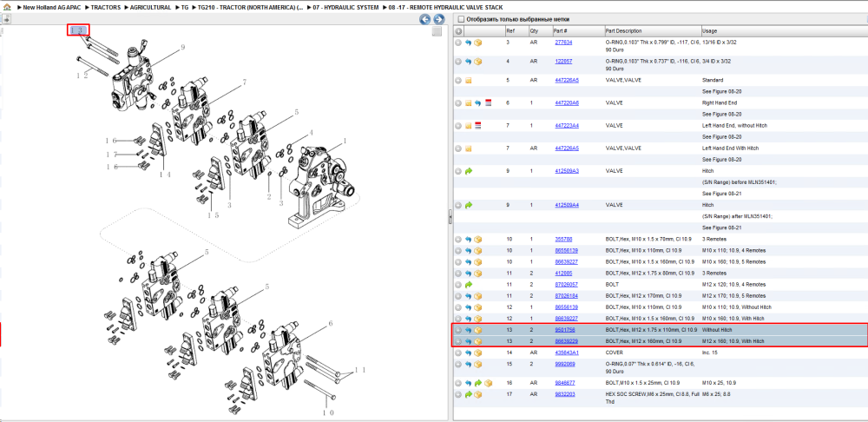Select callout label 9 in the diagram
The width and height of the screenshot is (868, 422).
[182, 48]
